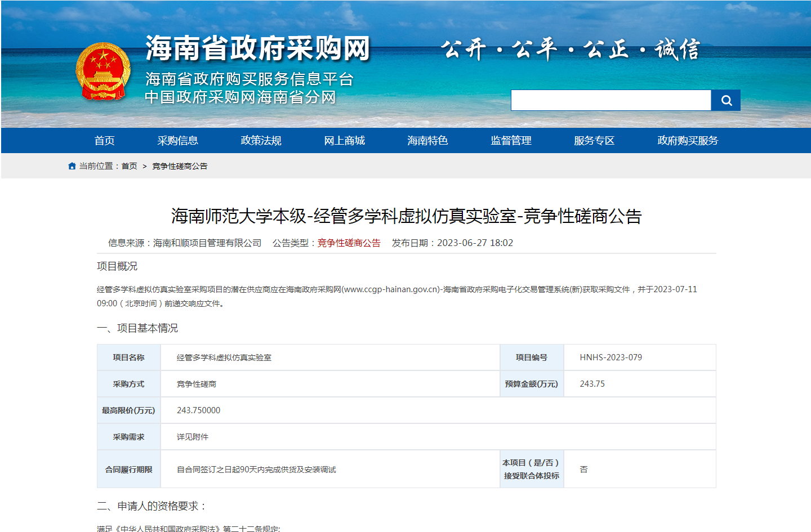Click the 自合同签订之日起90天内 cell text
811x532 pixels.
(x=257, y=470)
